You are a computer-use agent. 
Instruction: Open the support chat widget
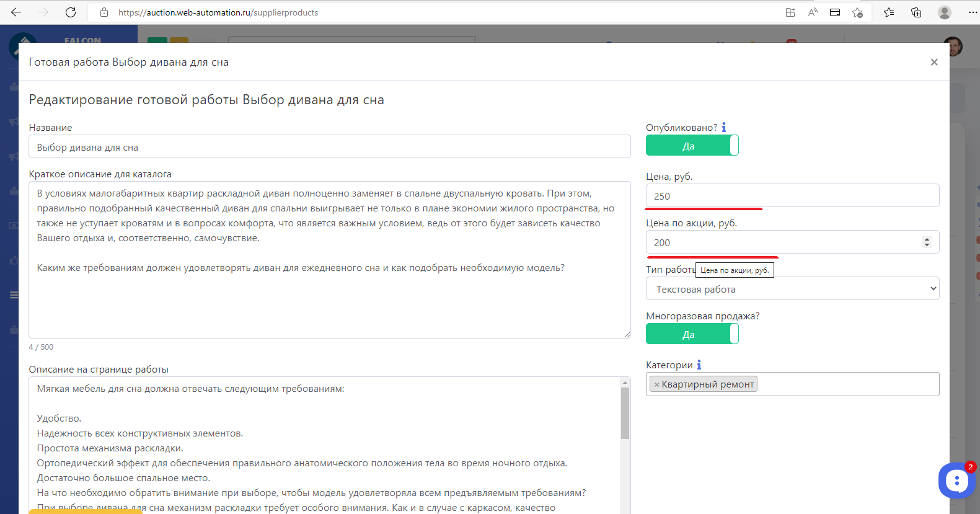[956, 481]
